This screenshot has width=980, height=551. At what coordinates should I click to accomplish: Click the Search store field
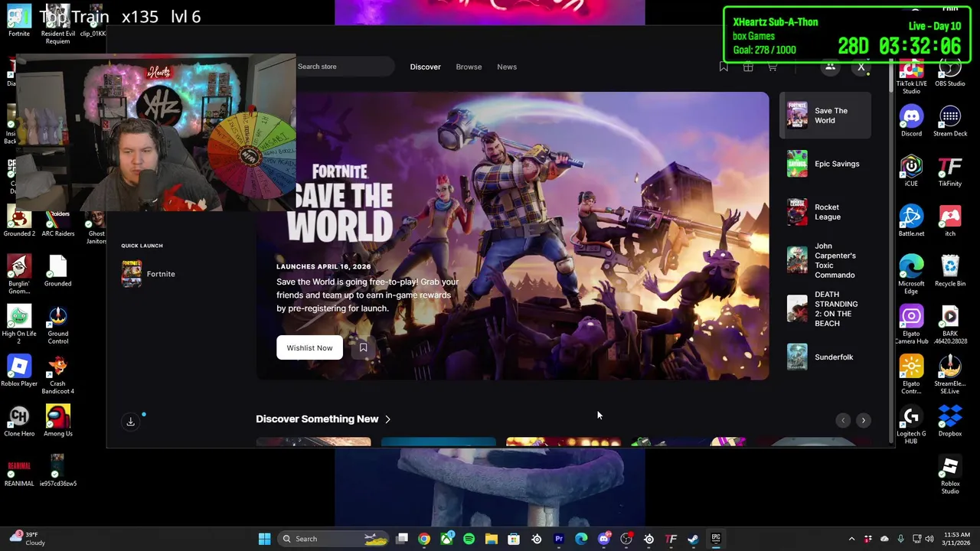[x=345, y=67]
